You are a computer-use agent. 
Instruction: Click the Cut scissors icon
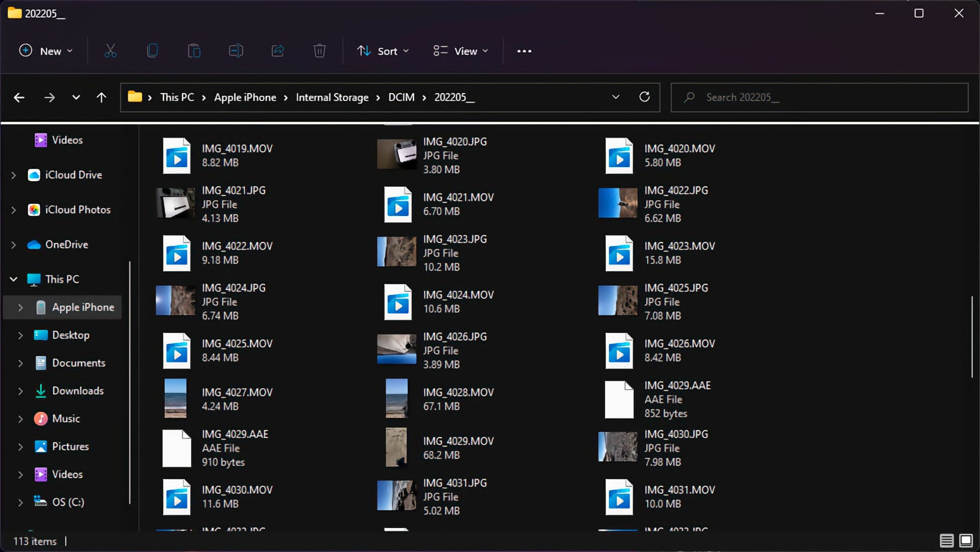[x=110, y=51]
